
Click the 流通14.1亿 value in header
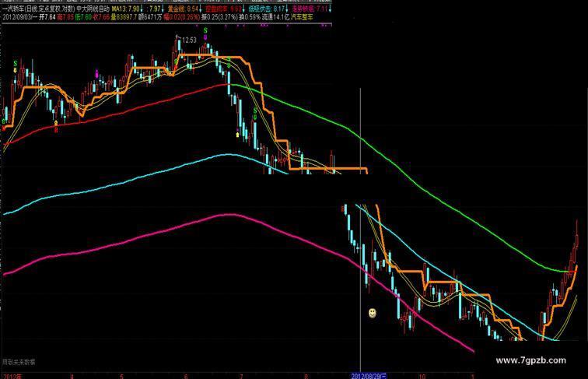275,17
